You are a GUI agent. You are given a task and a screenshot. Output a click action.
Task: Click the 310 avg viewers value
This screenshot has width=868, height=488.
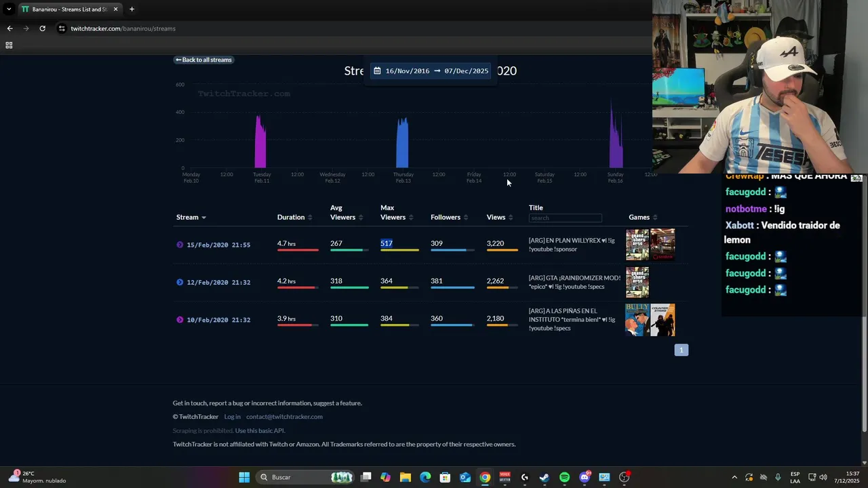(x=336, y=319)
